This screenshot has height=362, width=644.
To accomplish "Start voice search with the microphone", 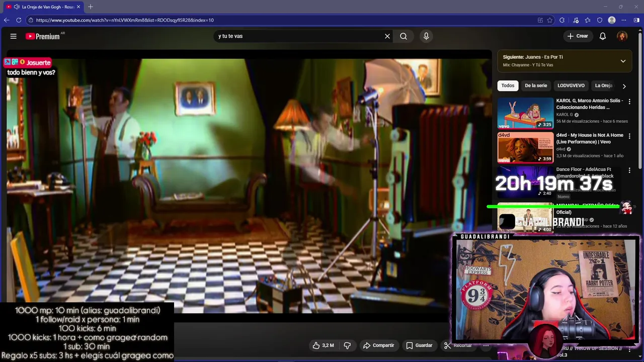I will coord(426,36).
